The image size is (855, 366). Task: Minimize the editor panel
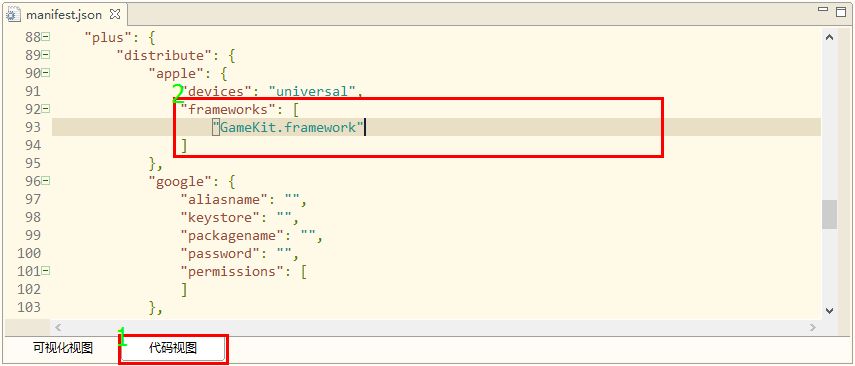pos(823,10)
